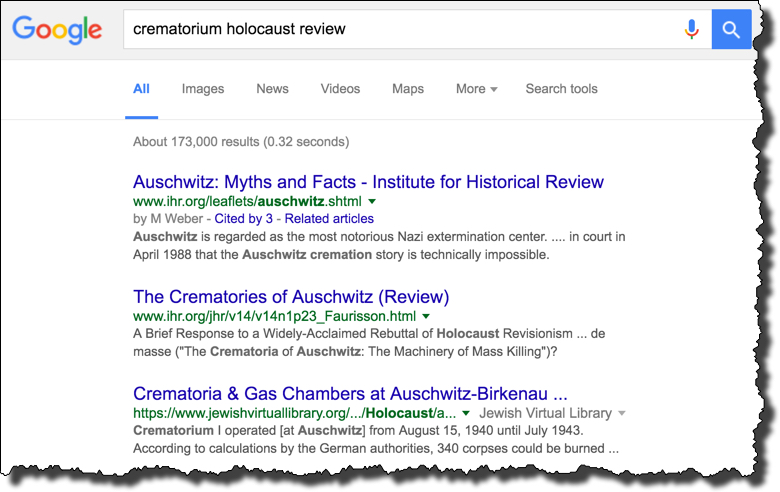Image resolution: width=780 pixels, height=492 pixels.
Task: Open the 'Related articles' link
Action: 330,218
